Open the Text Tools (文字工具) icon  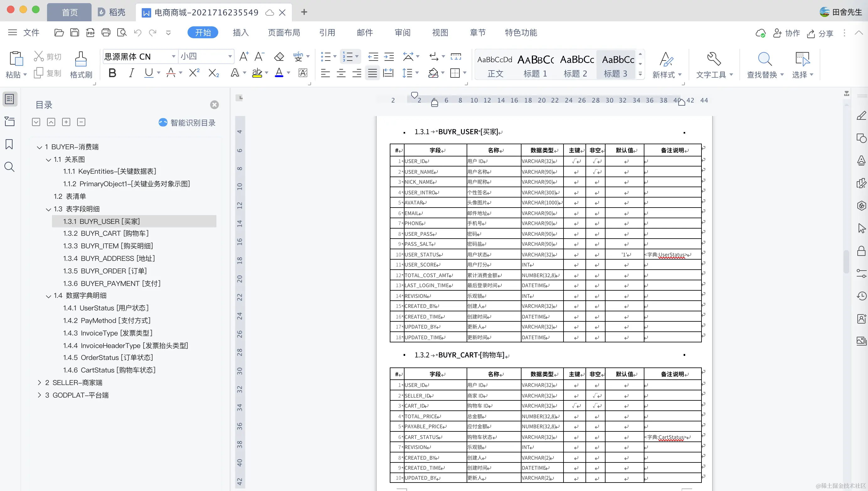(x=713, y=60)
